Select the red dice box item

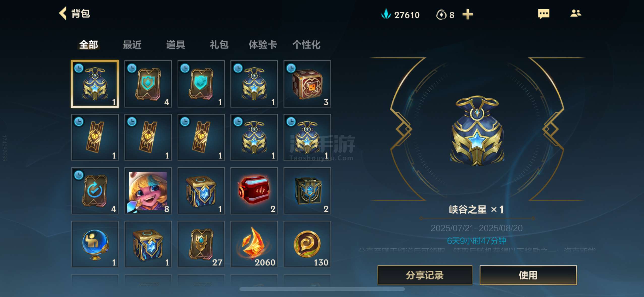pyautogui.click(x=307, y=84)
